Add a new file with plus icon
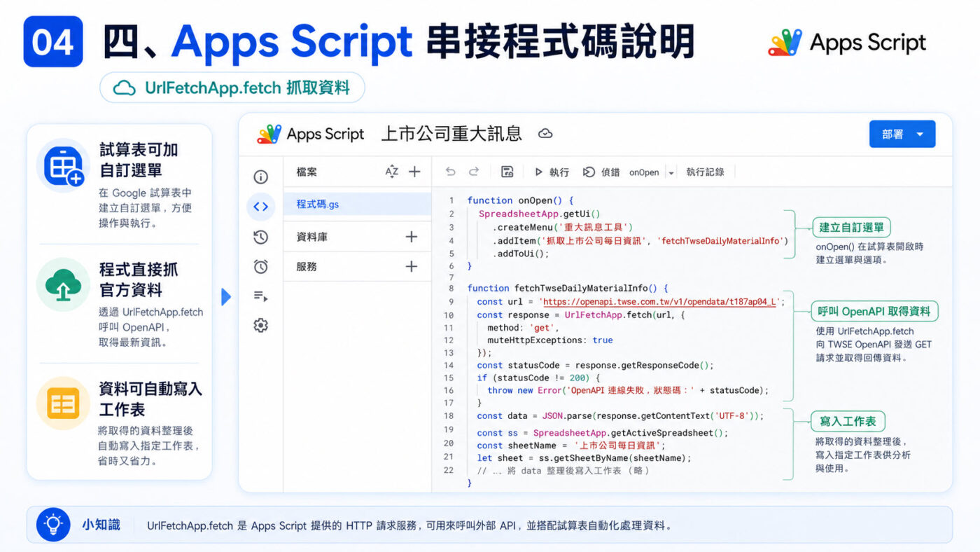This screenshot has width=980, height=552. click(x=414, y=172)
